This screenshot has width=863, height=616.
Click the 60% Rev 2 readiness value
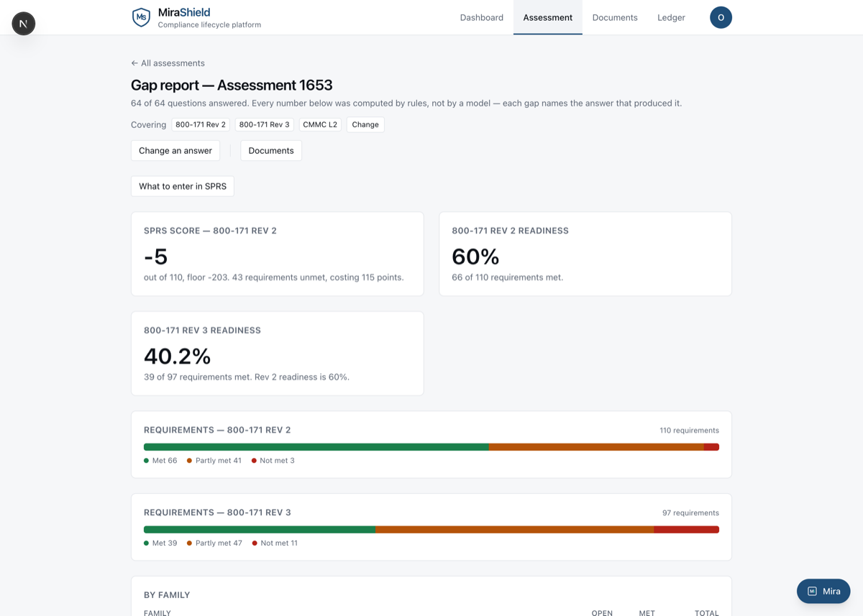point(475,257)
